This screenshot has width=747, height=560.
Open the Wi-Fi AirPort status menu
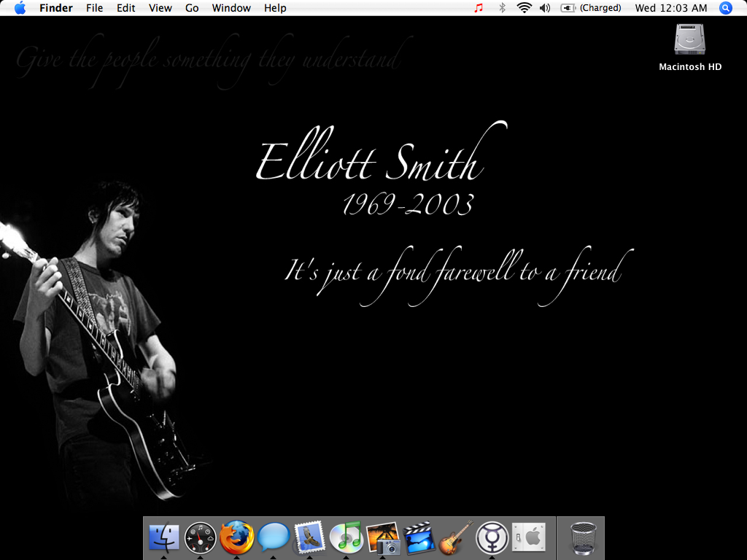(524, 7)
